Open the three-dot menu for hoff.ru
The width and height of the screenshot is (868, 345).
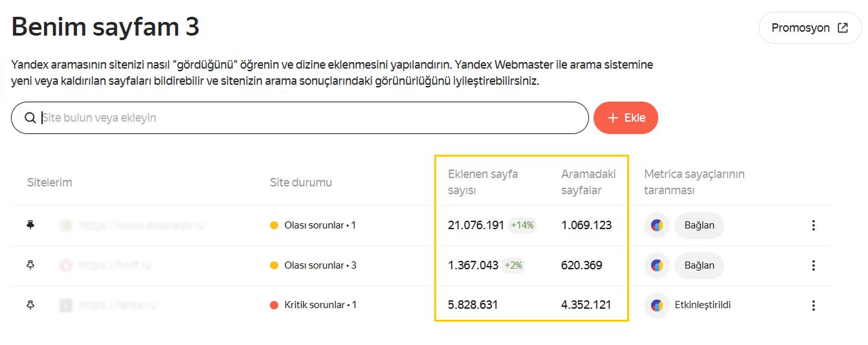coord(814,265)
